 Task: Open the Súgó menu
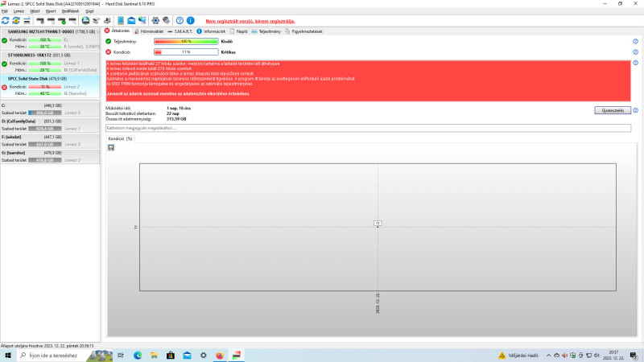pyautogui.click(x=89, y=11)
